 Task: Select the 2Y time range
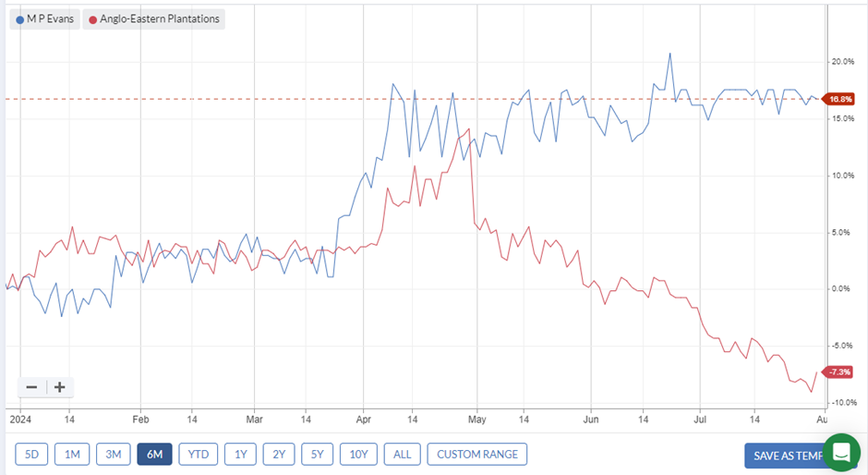point(279,455)
